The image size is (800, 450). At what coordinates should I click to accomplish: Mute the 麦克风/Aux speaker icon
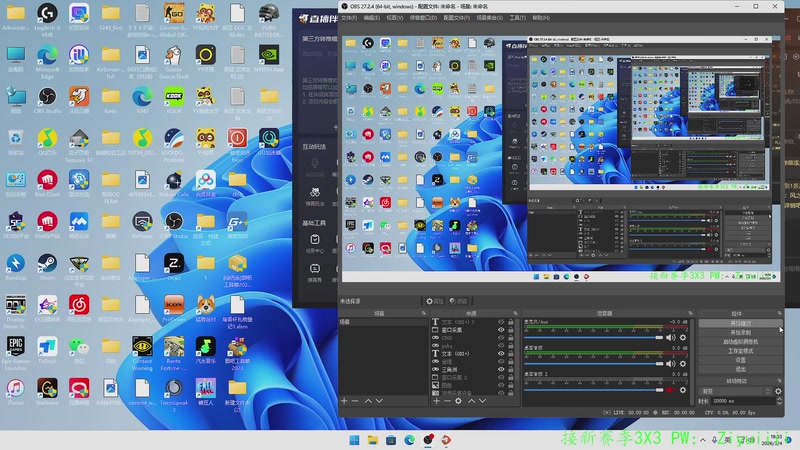(670, 337)
